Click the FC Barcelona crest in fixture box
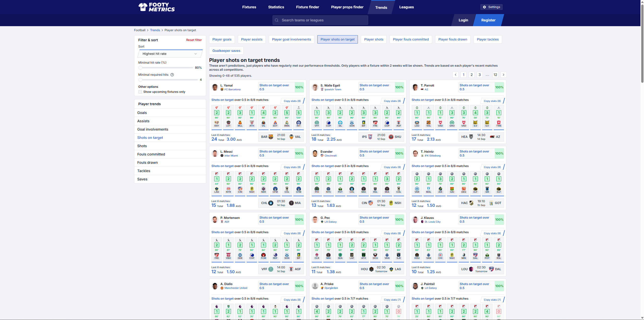The height and width of the screenshot is (320, 644). pyautogui.click(x=271, y=137)
